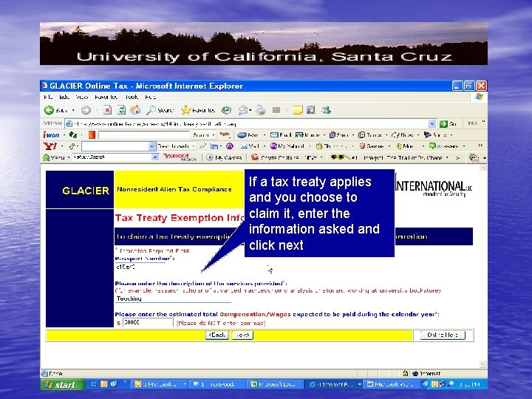Screen dimensions: 532x399
Task: Click the taskbar clock in the system tray
Action: coord(470,384)
